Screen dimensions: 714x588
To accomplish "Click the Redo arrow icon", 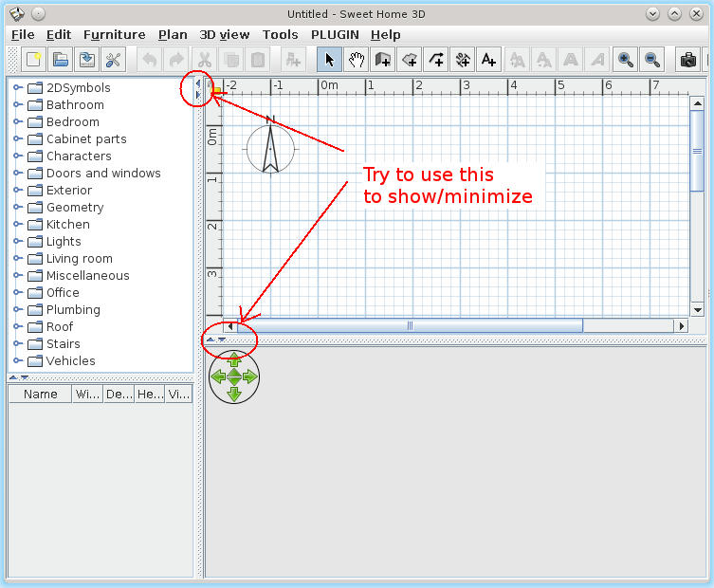I will tap(176, 60).
